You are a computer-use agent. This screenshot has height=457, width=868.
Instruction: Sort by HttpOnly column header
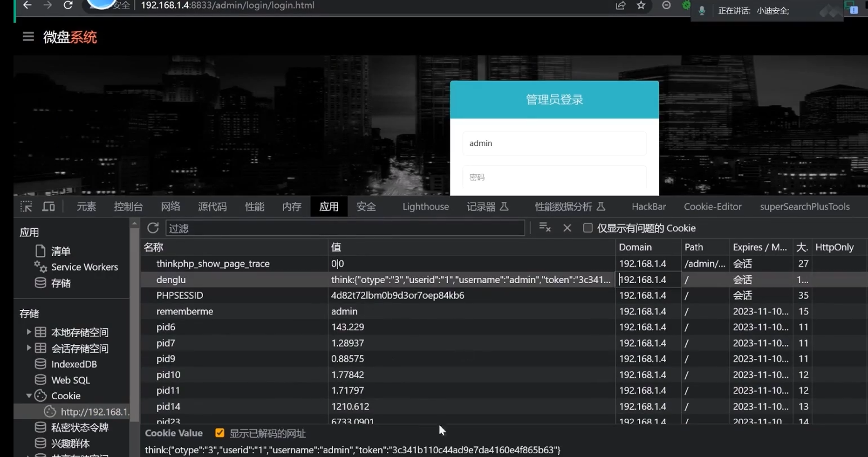(839, 247)
